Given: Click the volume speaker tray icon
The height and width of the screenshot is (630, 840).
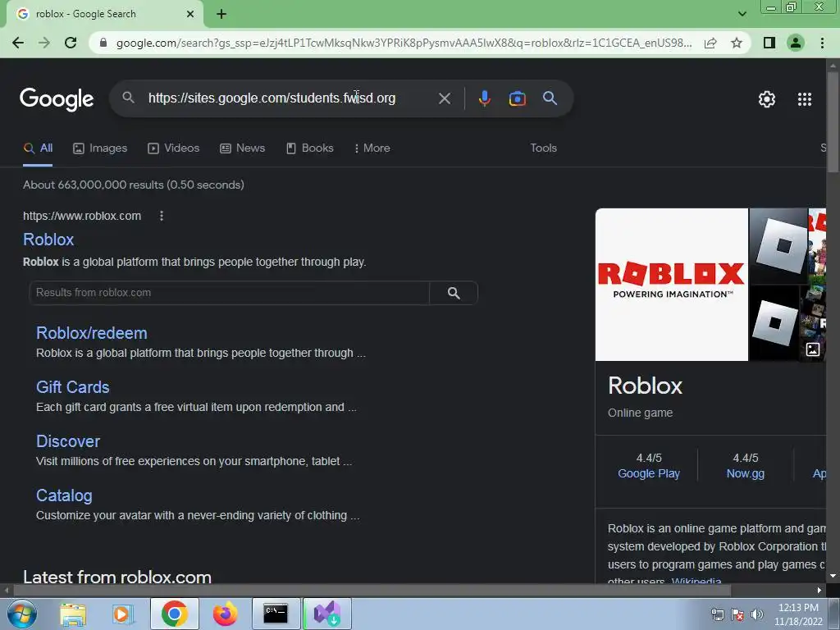Looking at the screenshot, I should [x=756, y=614].
